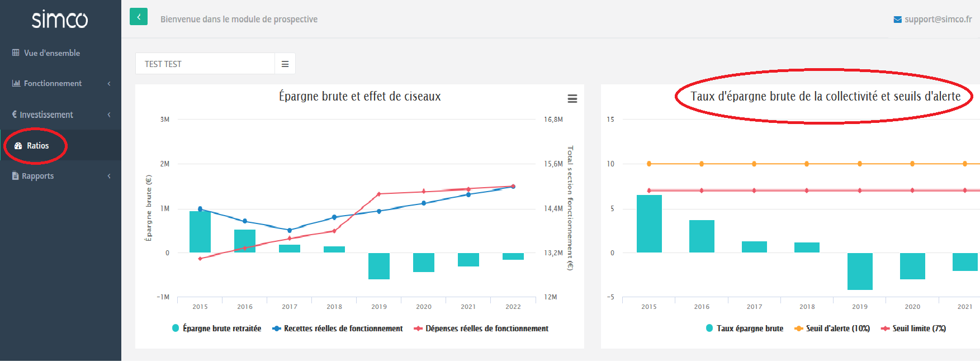Click the envelope icon near support email

(x=897, y=20)
